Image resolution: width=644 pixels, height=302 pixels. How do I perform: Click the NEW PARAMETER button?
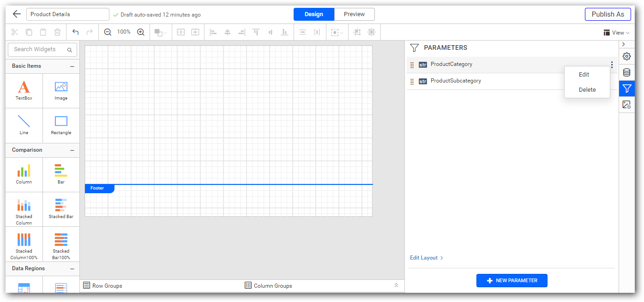[512, 280]
